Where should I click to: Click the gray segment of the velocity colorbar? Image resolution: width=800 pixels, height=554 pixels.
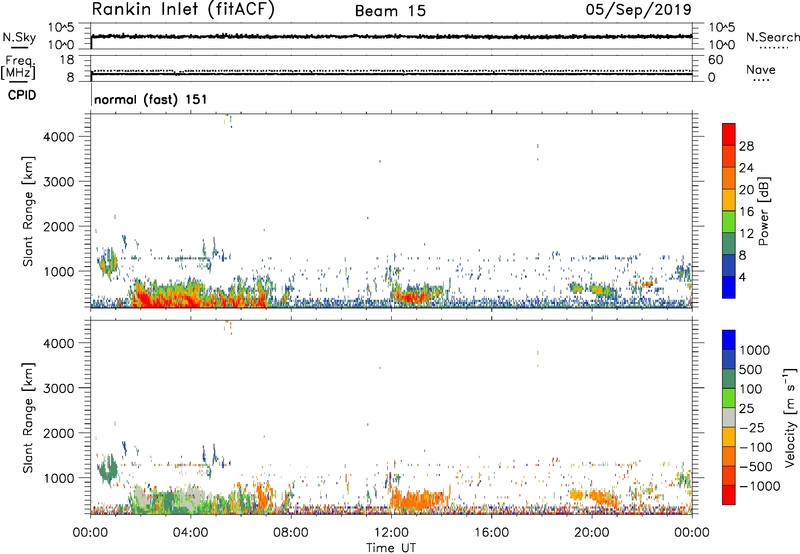point(729,418)
